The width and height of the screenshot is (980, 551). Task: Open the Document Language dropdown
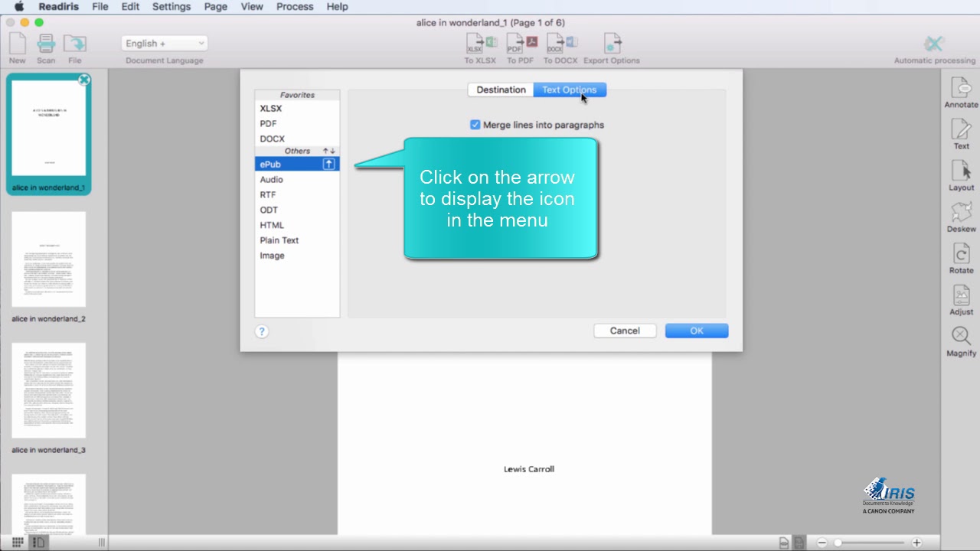(x=165, y=44)
